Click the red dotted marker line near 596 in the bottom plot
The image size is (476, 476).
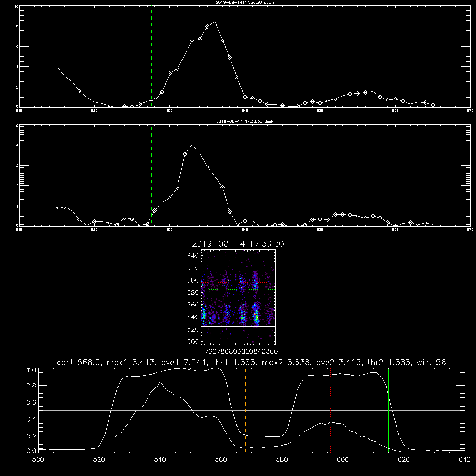[331, 410]
